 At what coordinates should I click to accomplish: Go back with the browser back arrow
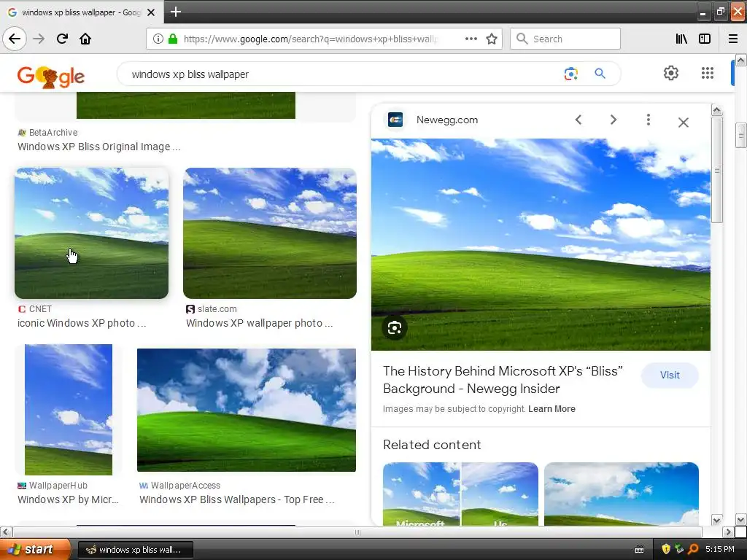(x=15, y=39)
